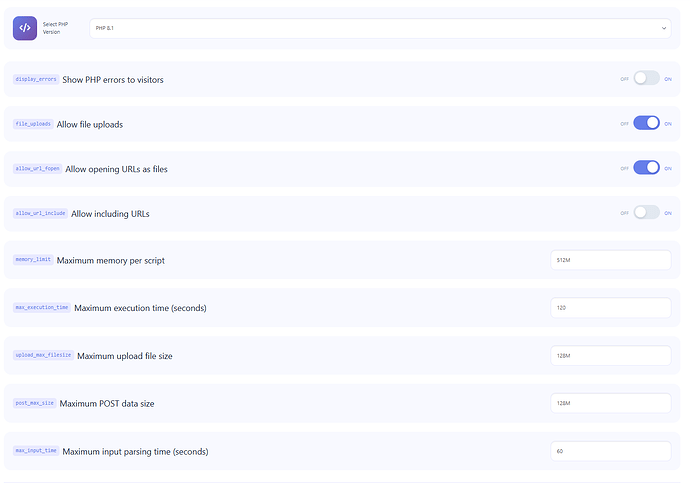
Task: Click the post_max_size directive badge
Action: [x=34, y=403]
